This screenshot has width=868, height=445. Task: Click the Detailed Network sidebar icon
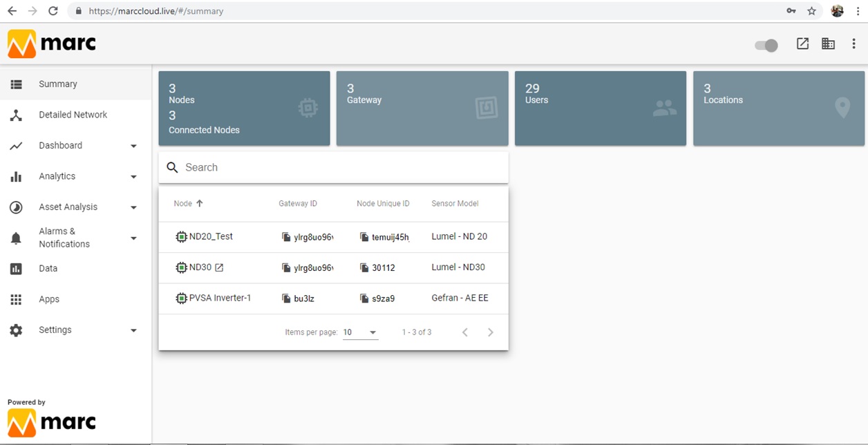click(x=17, y=115)
